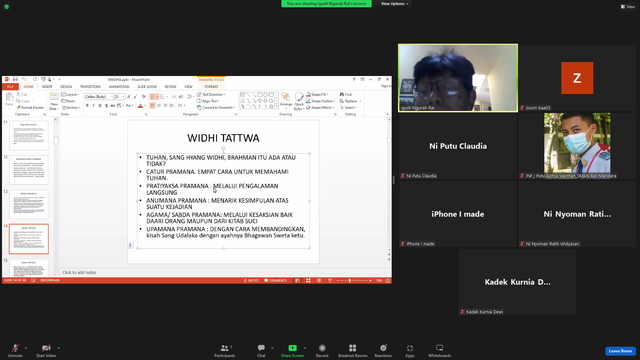Open the Participants panel in Zoom

pos(224,351)
